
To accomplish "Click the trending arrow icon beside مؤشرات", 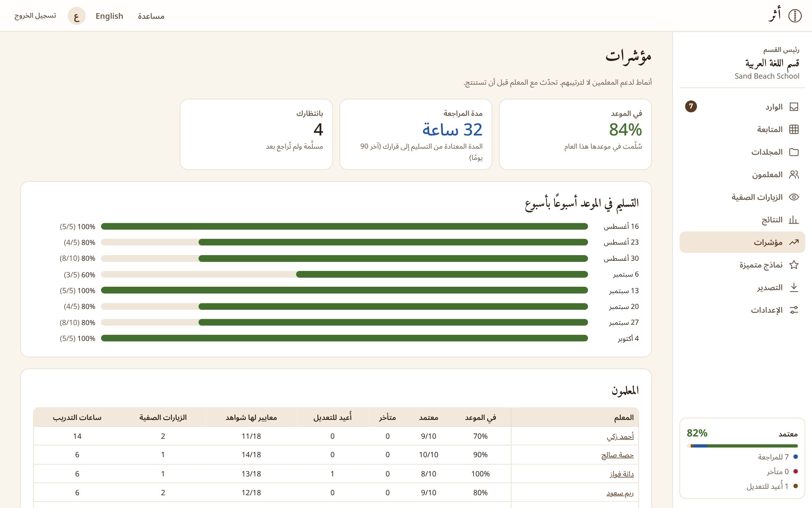I will (x=794, y=242).
